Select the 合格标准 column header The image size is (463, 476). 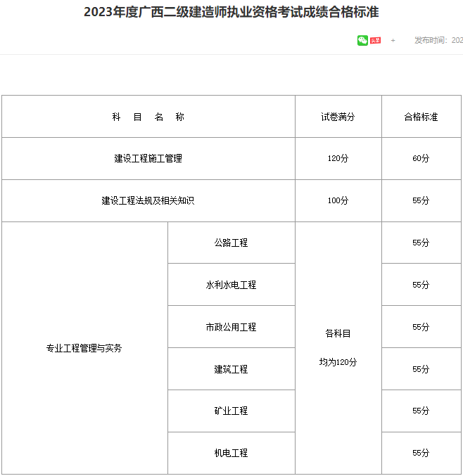click(421, 116)
